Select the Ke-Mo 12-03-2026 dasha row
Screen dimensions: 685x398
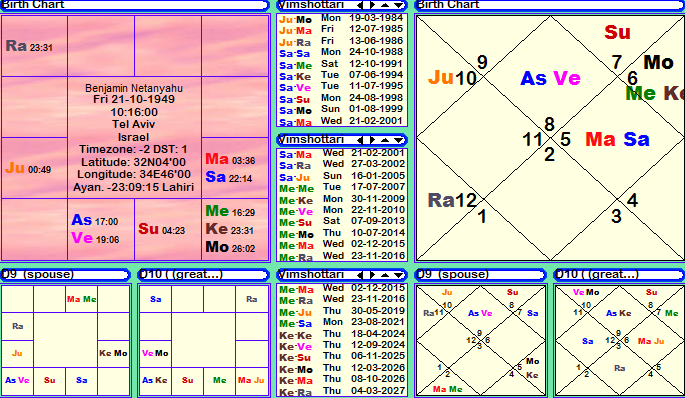(x=342, y=369)
